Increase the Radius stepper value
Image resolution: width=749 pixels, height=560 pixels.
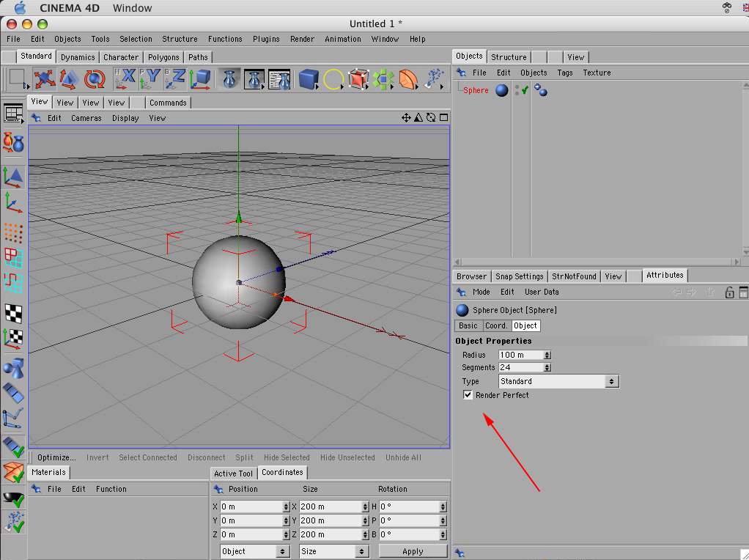(x=547, y=353)
